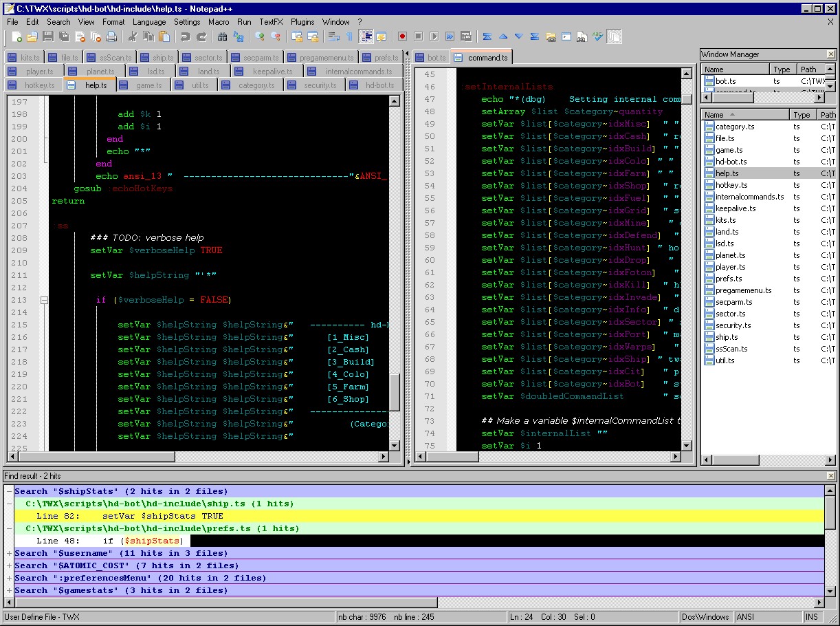840x626 pixels.
Task: Toggle the Show All Characters icon
Action: click(349, 38)
